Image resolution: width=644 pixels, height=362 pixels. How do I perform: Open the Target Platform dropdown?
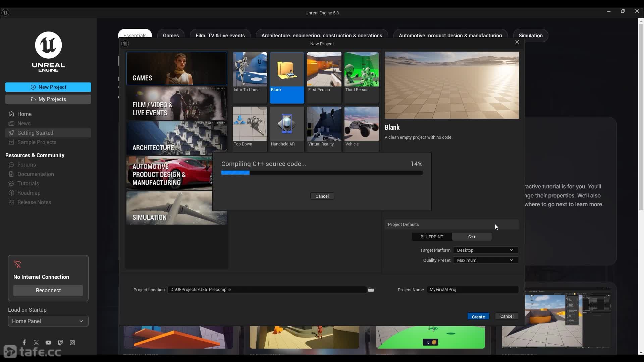[x=486, y=250]
